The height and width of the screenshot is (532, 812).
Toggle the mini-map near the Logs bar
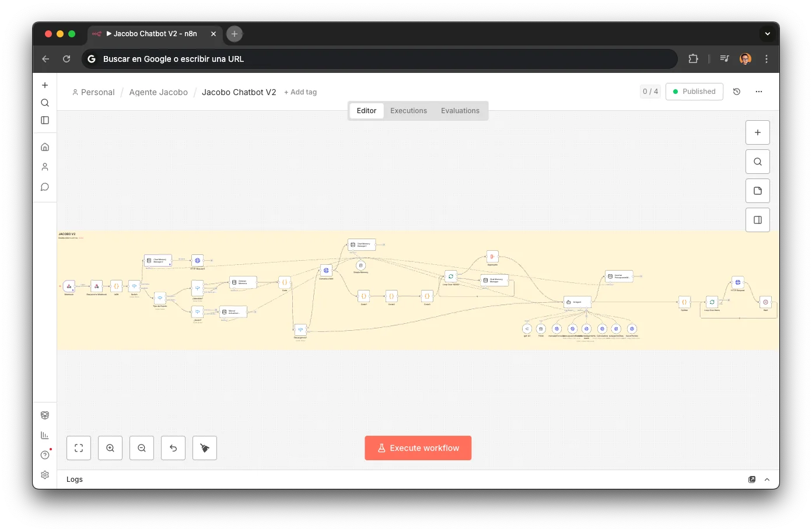point(752,479)
